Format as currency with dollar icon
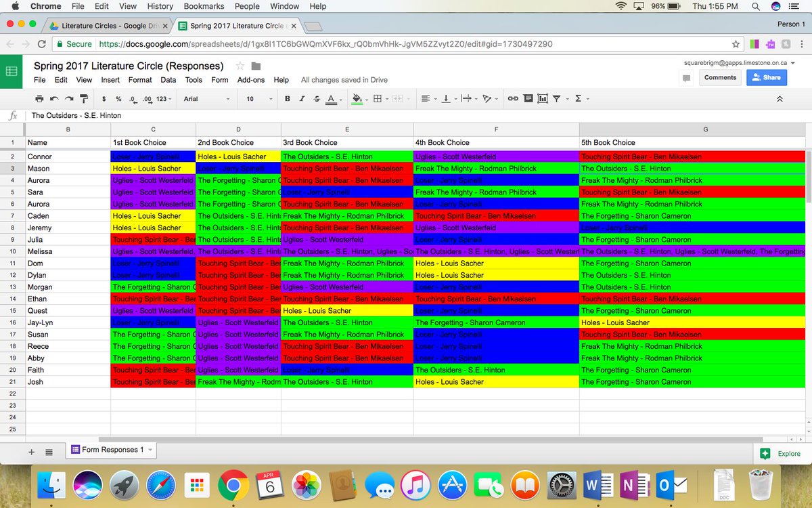This screenshot has height=508, width=812. (x=104, y=99)
